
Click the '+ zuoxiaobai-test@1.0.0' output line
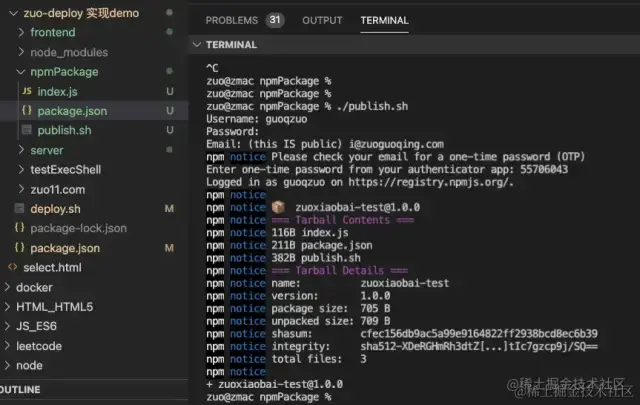tap(274, 384)
